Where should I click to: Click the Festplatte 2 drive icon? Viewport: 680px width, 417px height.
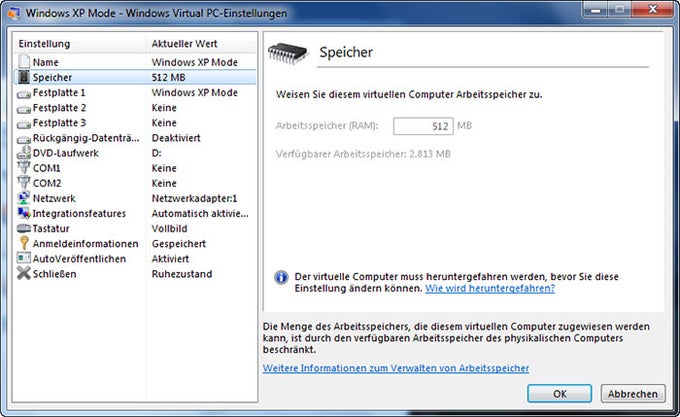click(x=24, y=109)
